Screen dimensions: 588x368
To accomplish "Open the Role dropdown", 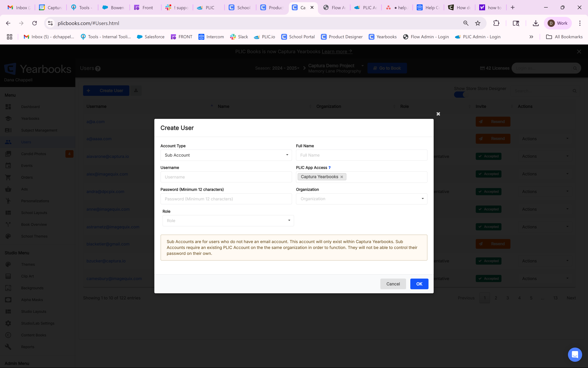I will [228, 220].
